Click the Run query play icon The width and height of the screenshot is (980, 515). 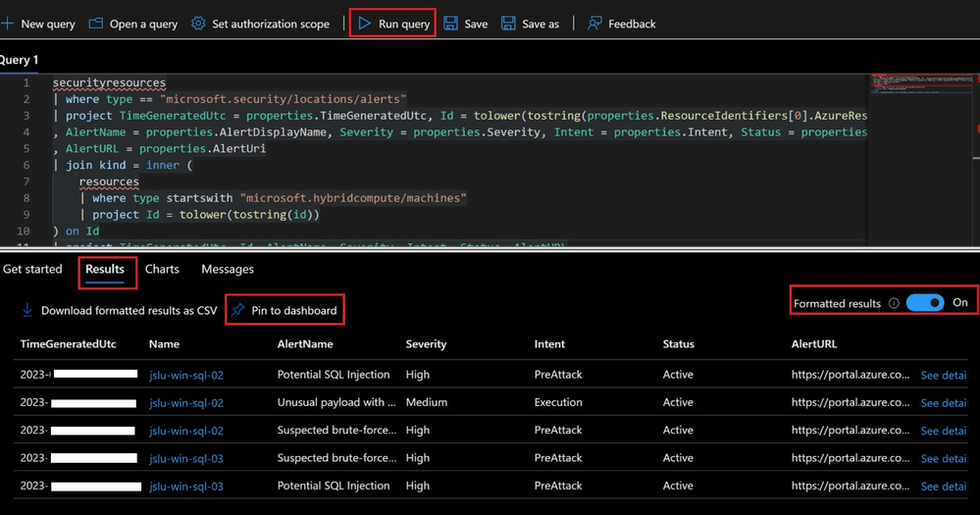pos(364,24)
